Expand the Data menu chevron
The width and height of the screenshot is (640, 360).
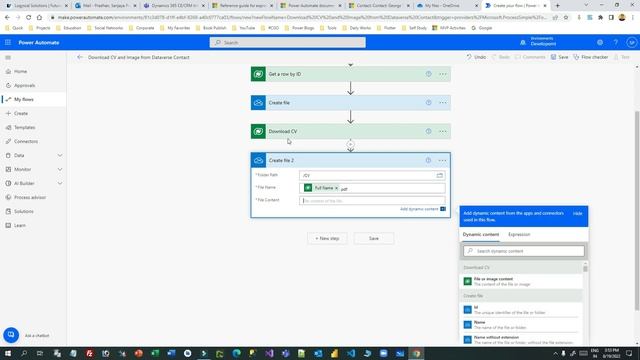tap(60, 156)
